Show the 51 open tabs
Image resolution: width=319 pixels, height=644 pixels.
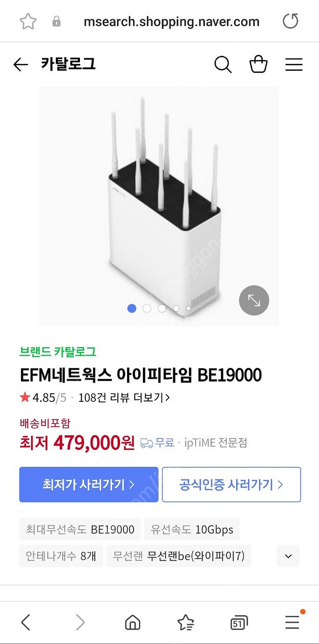239,623
